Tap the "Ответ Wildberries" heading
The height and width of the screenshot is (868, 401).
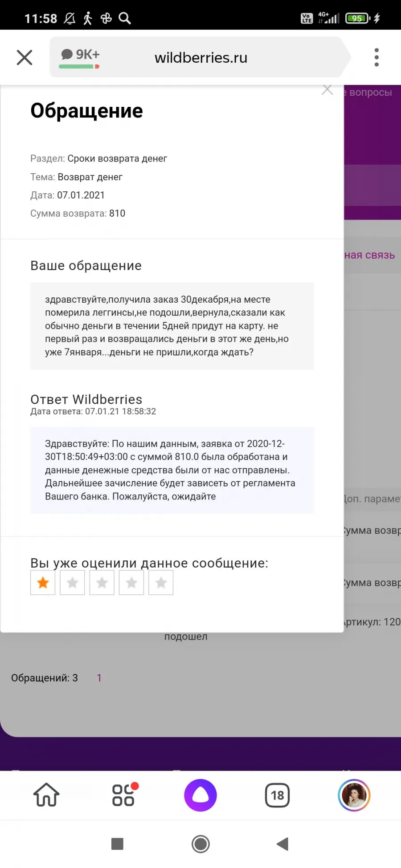click(x=86, y=399)
